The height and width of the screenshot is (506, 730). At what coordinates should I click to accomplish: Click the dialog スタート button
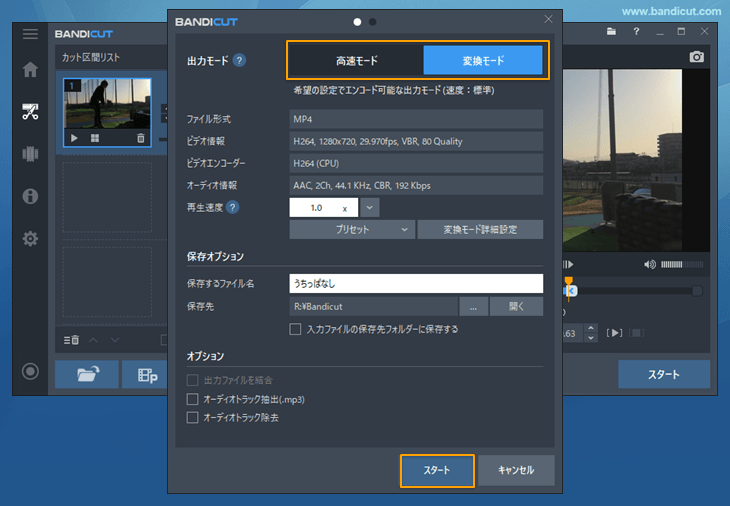tap(437, 471)
